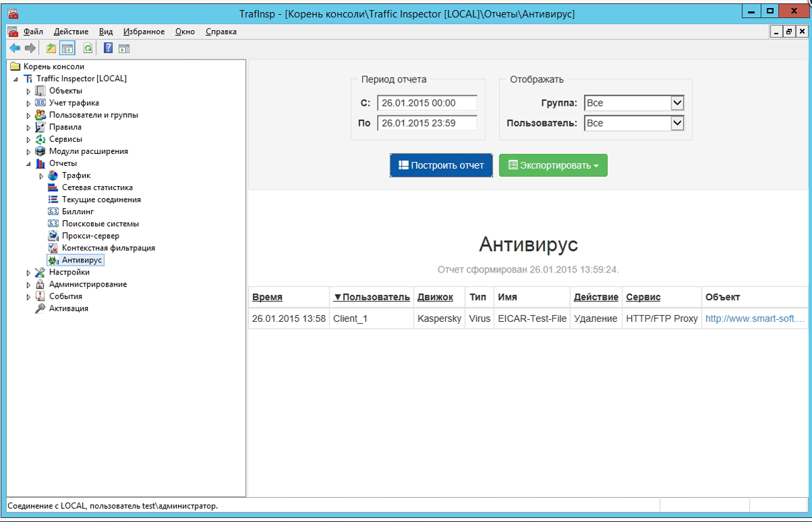Select the Трафик globe icon
This screenshot has height=522, width=812.
click(x=54, y=175)
